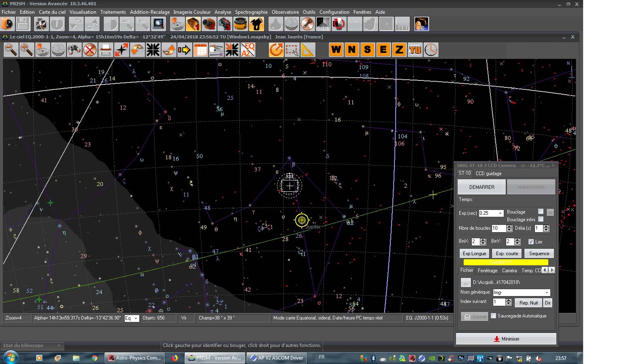Click the binoculars search icon
The width and height of the screenshot is (622, 364).
pos(74,50)
